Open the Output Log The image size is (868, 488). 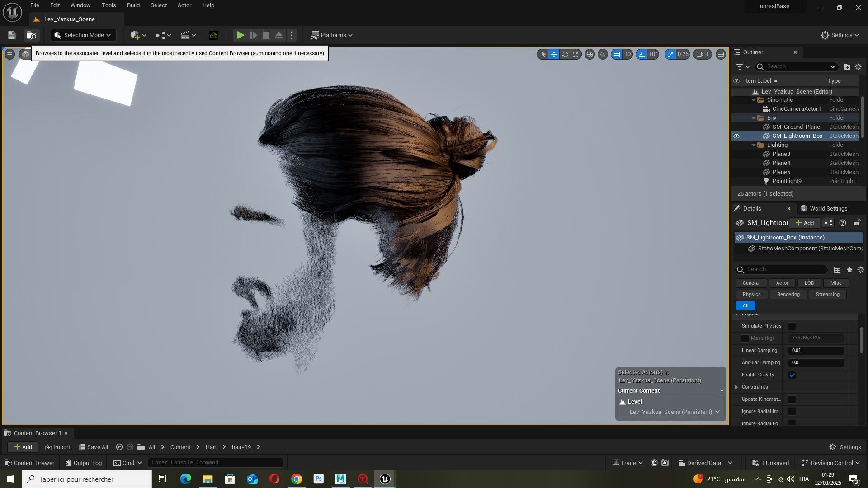coord(84,463)
